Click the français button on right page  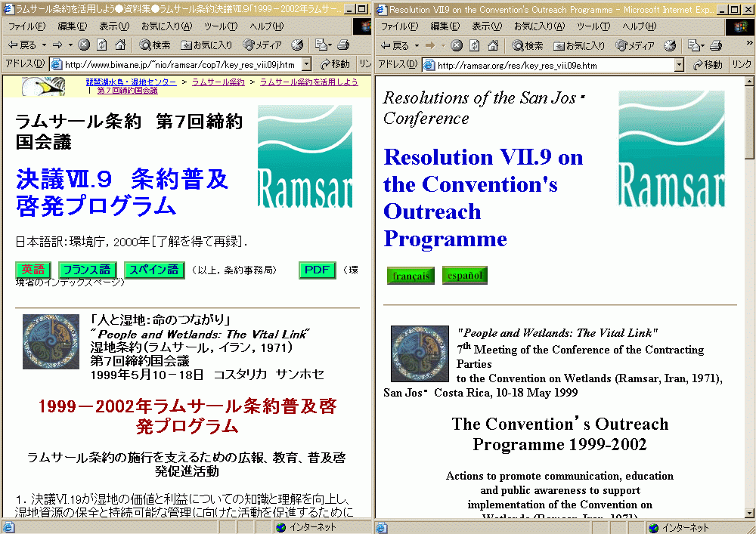click(x=411, y=276)
